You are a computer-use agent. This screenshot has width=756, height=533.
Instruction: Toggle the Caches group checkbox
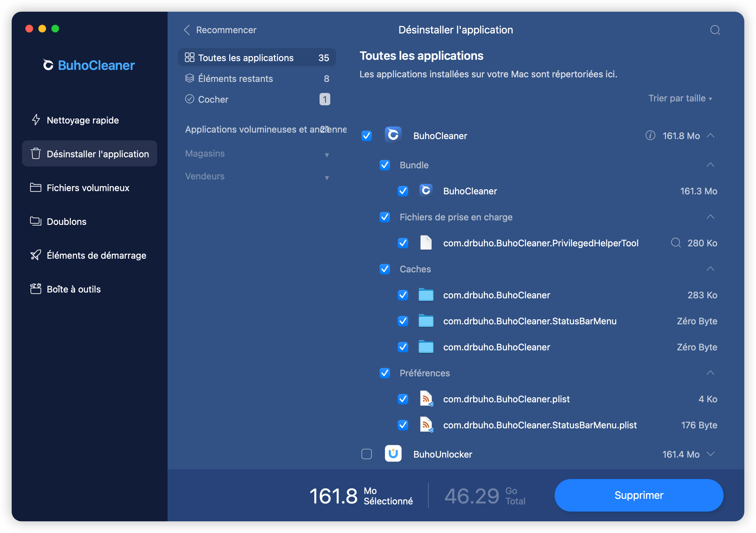pos(384,269)
